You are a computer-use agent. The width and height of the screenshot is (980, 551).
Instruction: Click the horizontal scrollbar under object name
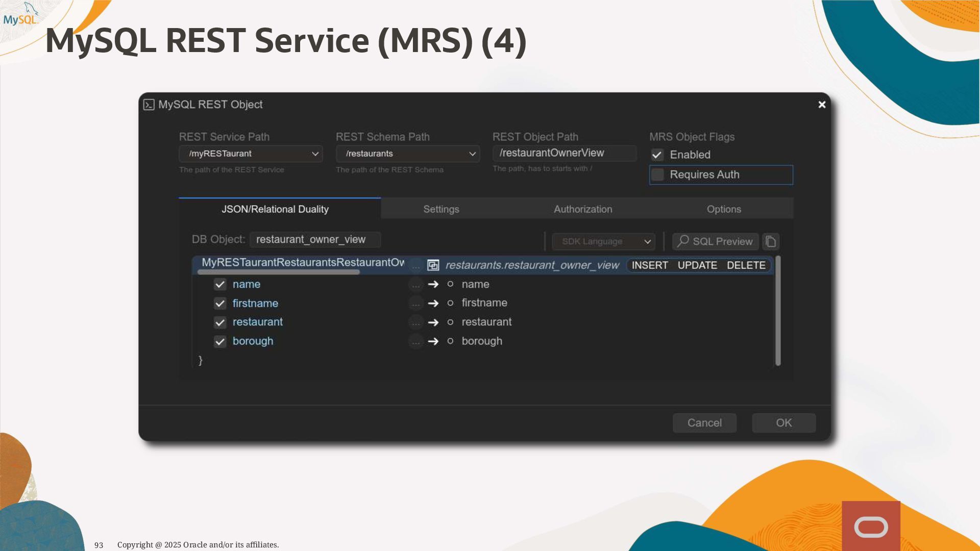point(279,272)
